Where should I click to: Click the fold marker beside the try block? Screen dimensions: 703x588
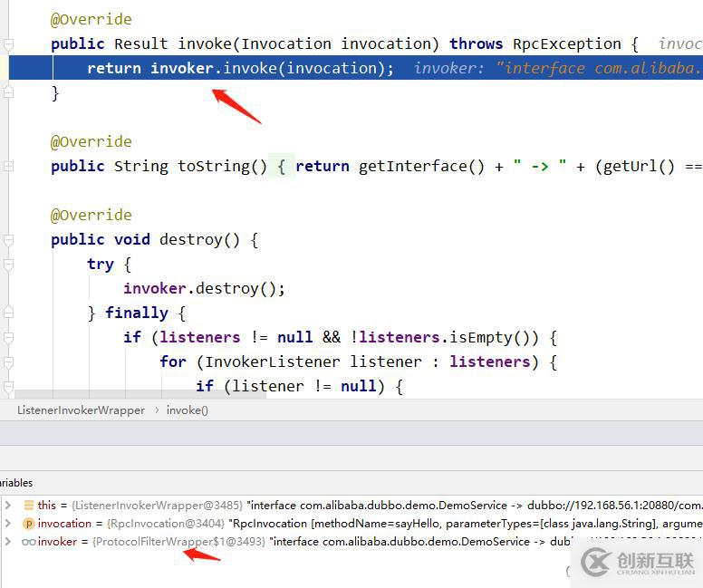[8, 265]
